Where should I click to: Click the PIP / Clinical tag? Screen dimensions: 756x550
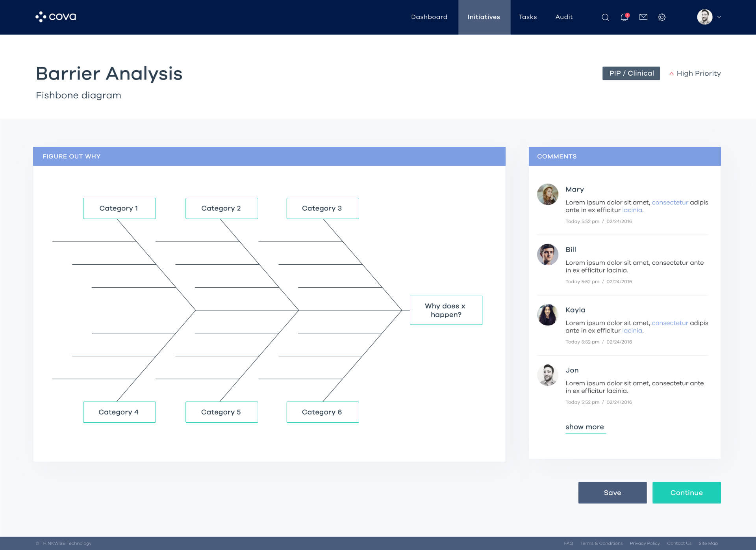click(631, 73)
